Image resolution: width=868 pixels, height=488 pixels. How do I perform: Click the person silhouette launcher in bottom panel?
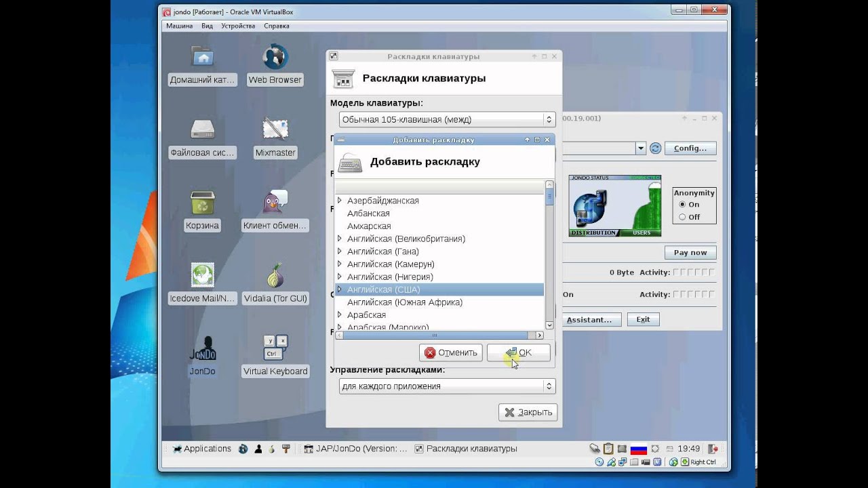pyautogui.click(x=258, y=449)
